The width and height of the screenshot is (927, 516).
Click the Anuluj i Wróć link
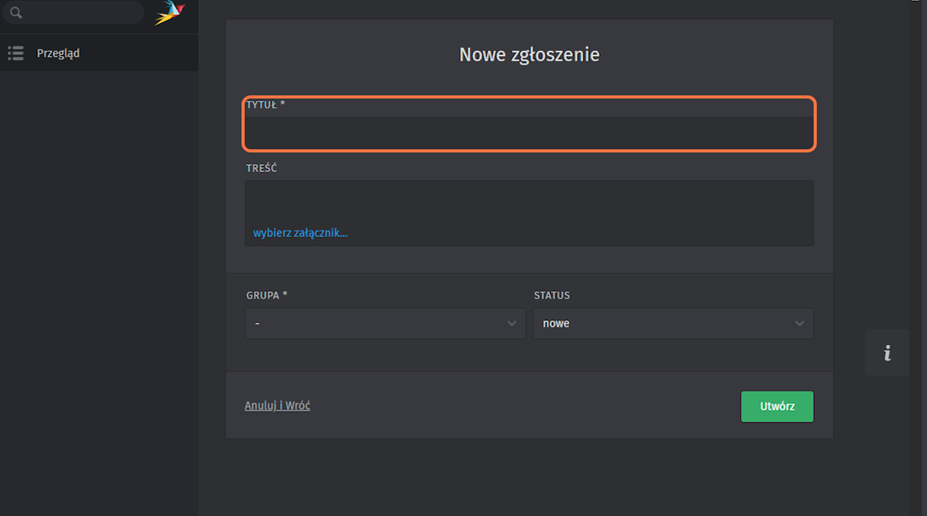pyautogui.click(x=277, y=406)
